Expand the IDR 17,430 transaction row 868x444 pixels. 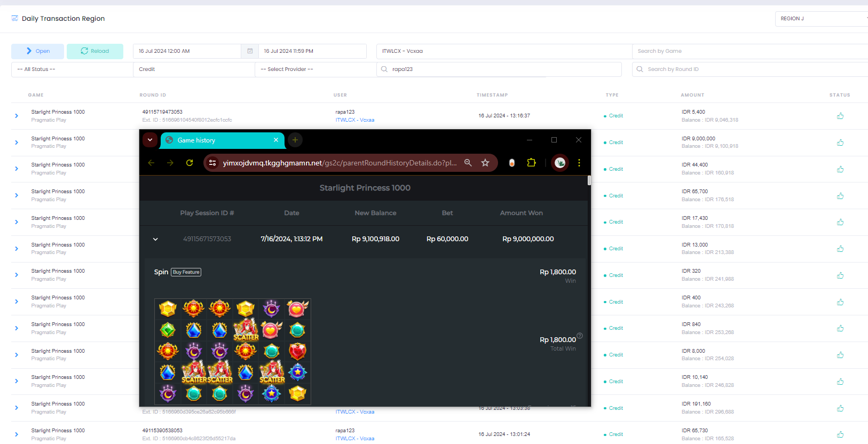(17, 222)
